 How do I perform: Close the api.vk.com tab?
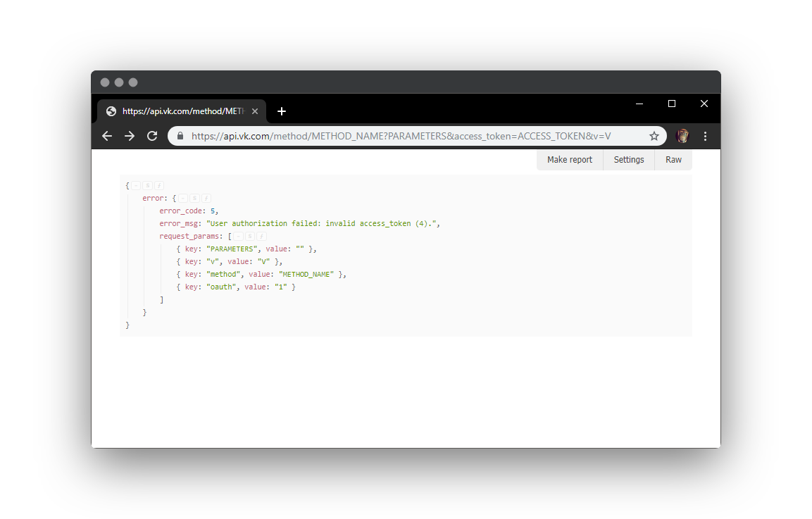(255, 111)
